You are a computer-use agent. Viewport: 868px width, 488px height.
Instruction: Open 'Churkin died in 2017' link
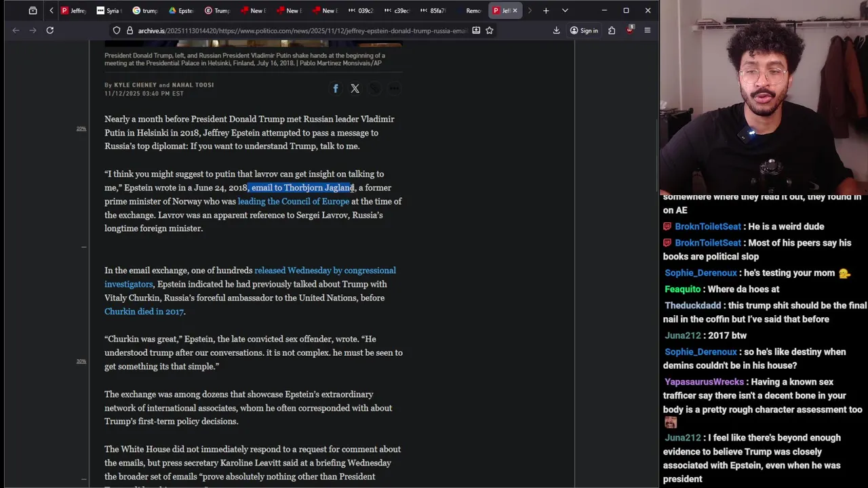[144, 312]
